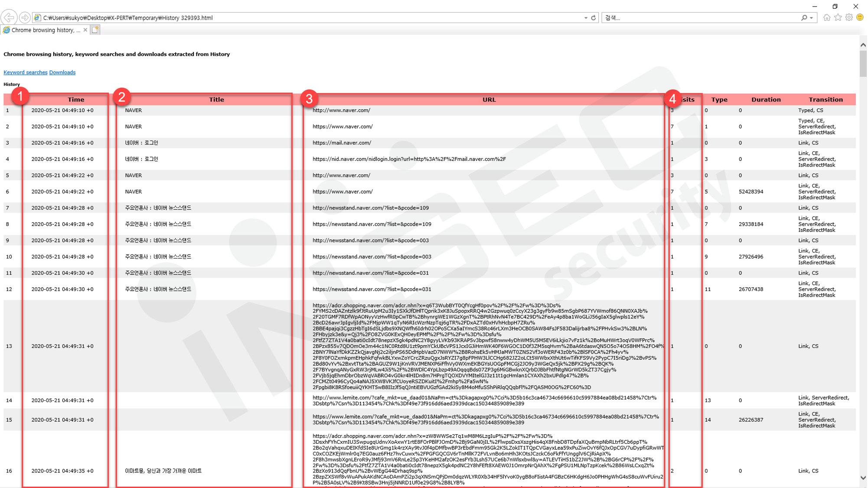Screen dimensions: 868x488
Task: Click the smiley feedback icon
Action: click(860, 17)
